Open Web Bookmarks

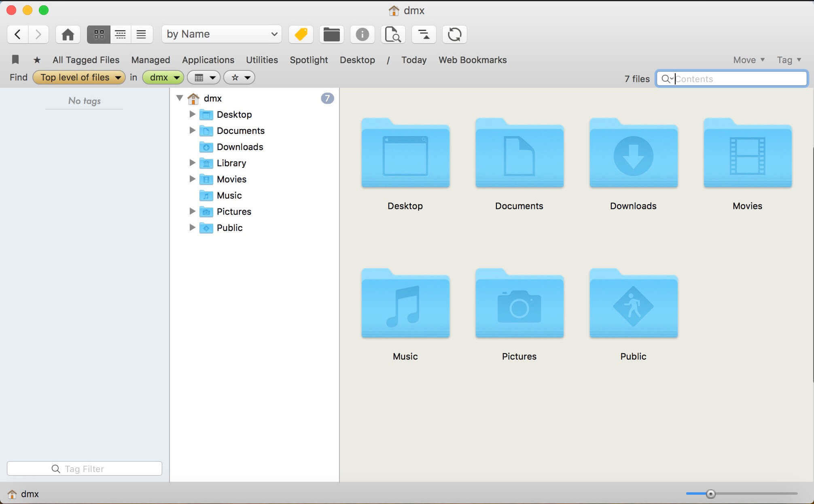(x=473, y=60)
